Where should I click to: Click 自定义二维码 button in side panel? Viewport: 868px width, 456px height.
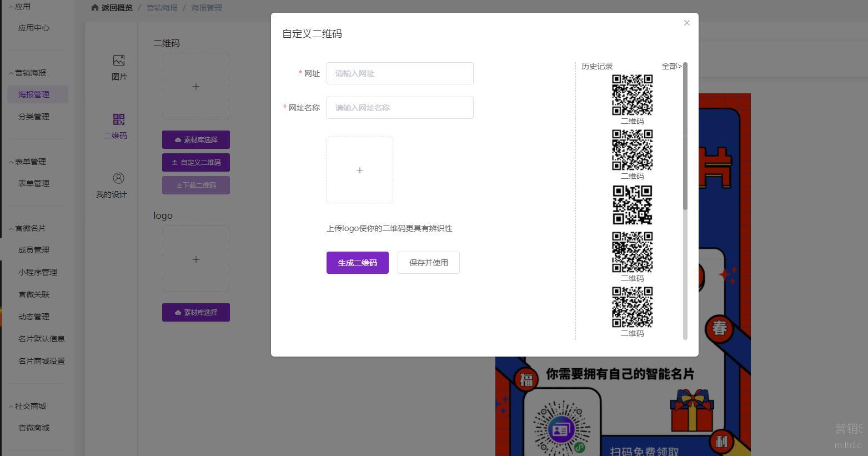[196, 163]
